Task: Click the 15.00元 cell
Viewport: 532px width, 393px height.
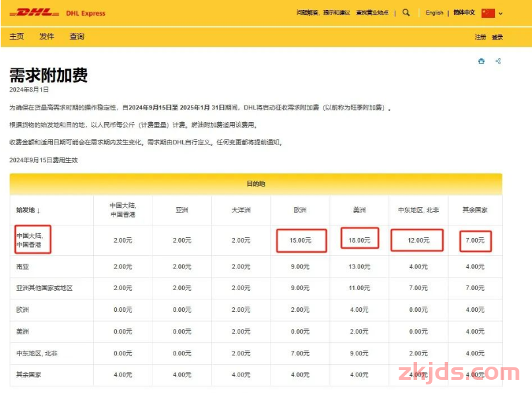Action: (x=300, y=241)
